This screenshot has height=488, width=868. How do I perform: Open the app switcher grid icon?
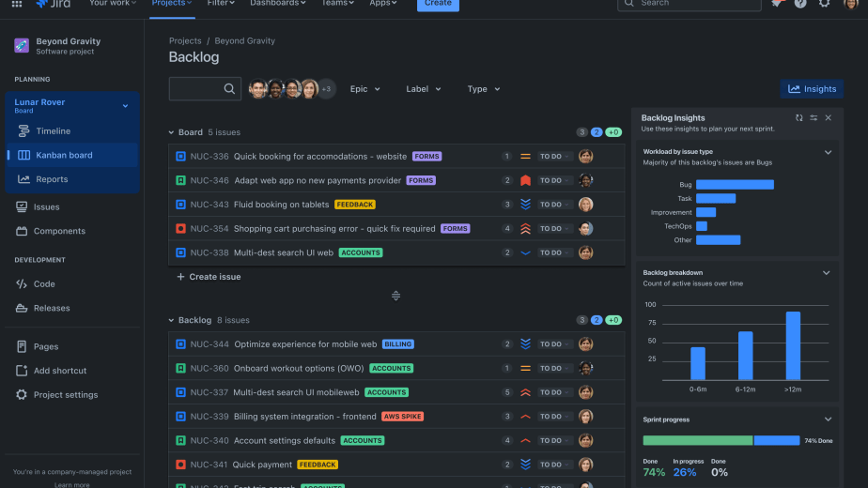coord(16,4)
